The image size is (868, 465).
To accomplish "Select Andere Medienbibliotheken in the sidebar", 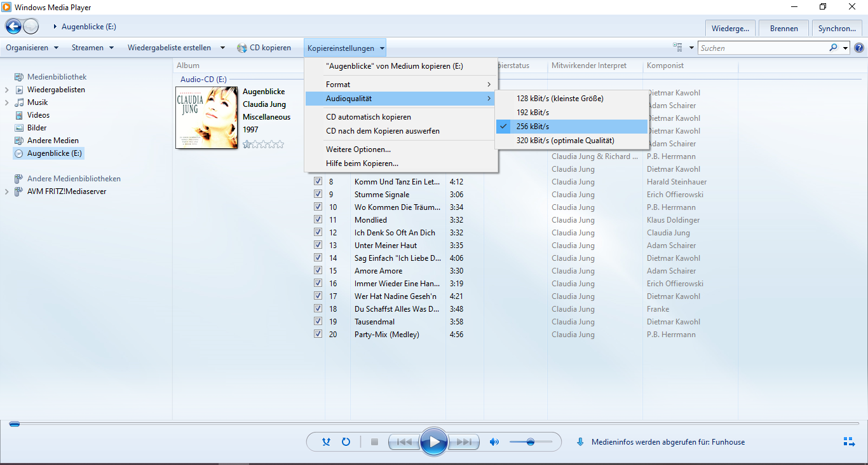I will [x=74, y=179].
